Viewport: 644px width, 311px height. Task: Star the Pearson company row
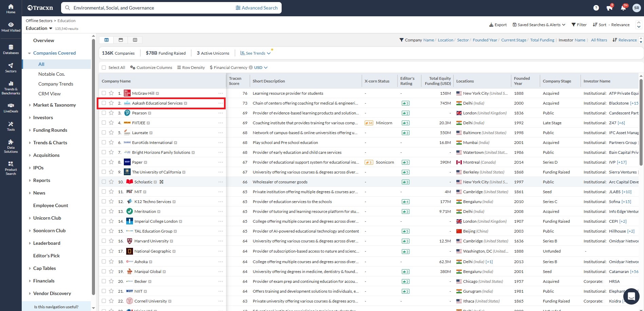coord(111,113)
